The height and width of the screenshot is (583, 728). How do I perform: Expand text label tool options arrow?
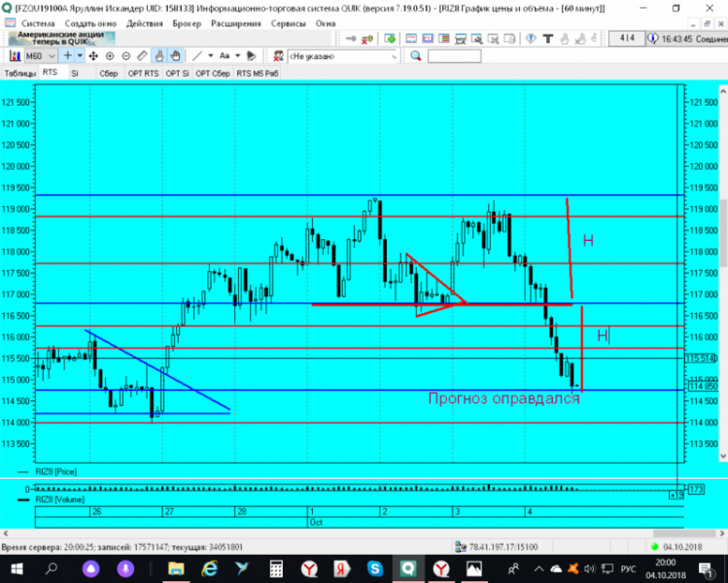237,56
